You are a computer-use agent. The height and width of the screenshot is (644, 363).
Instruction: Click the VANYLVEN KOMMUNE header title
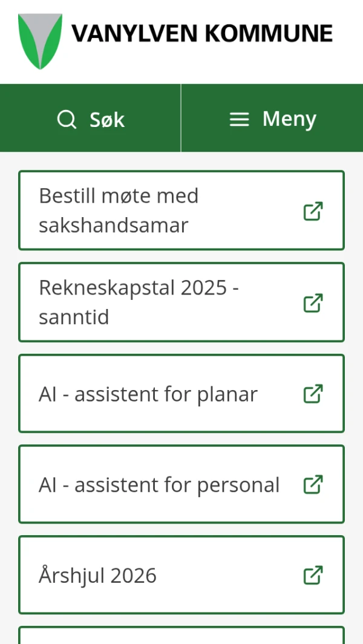202,33
